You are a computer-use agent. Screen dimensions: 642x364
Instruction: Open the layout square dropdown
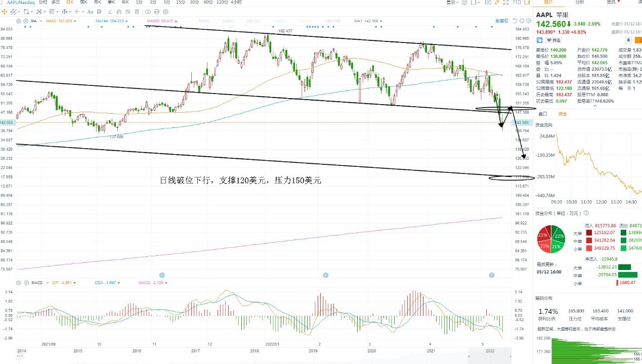click(x=476, y=3)
